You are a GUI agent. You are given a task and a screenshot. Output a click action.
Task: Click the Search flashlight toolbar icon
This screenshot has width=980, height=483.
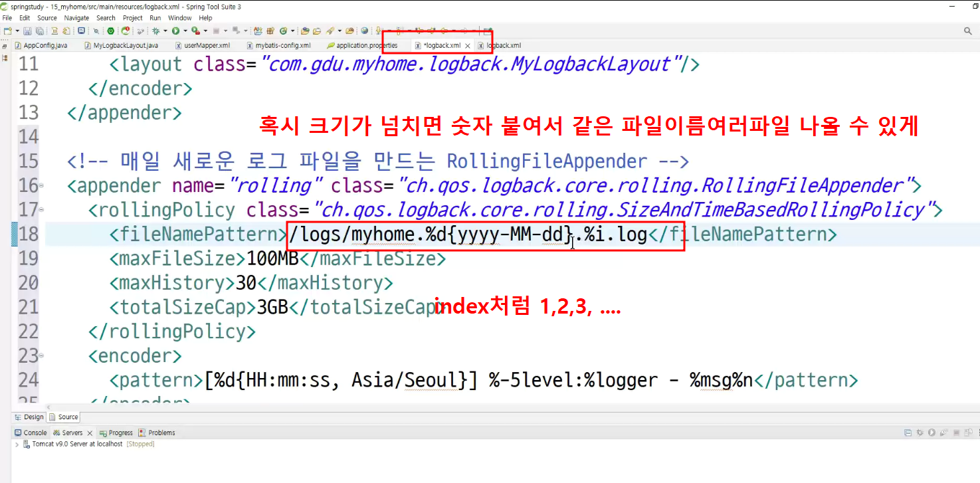(x=330, y=31)
